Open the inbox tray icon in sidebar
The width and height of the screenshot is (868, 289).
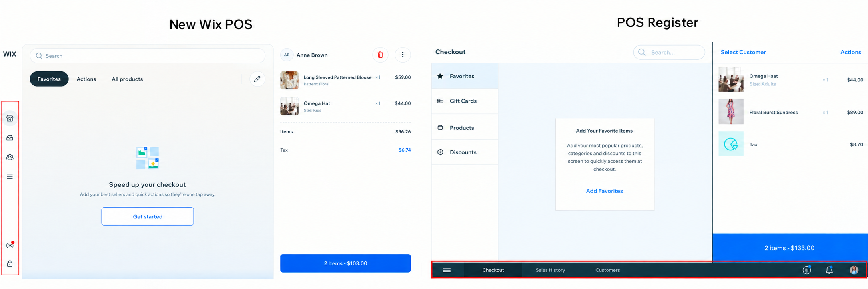[10, 138]
